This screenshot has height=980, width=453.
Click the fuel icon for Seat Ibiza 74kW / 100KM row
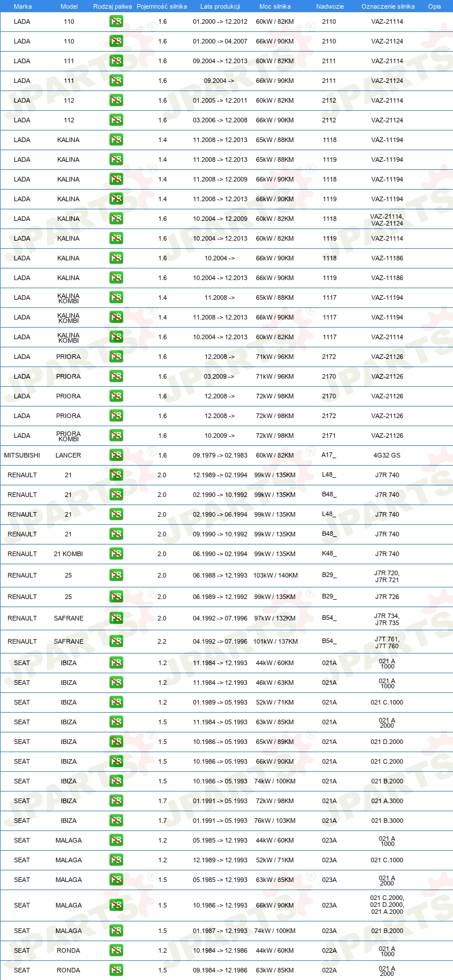pyautogui.click(x=116, y=781)
